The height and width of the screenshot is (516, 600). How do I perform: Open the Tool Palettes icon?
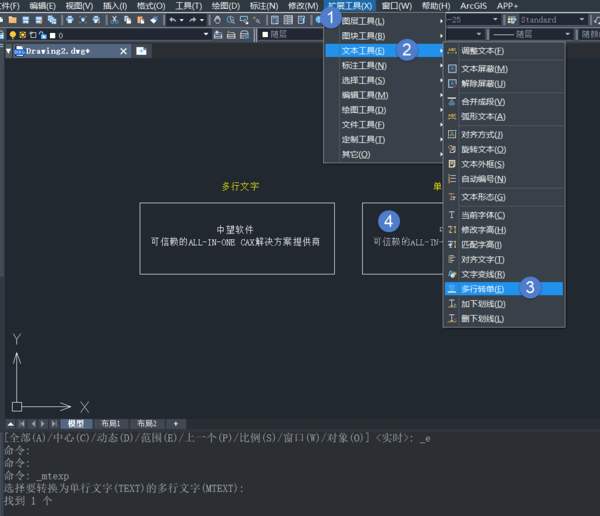pyautogui.click(x=302, y=20)
